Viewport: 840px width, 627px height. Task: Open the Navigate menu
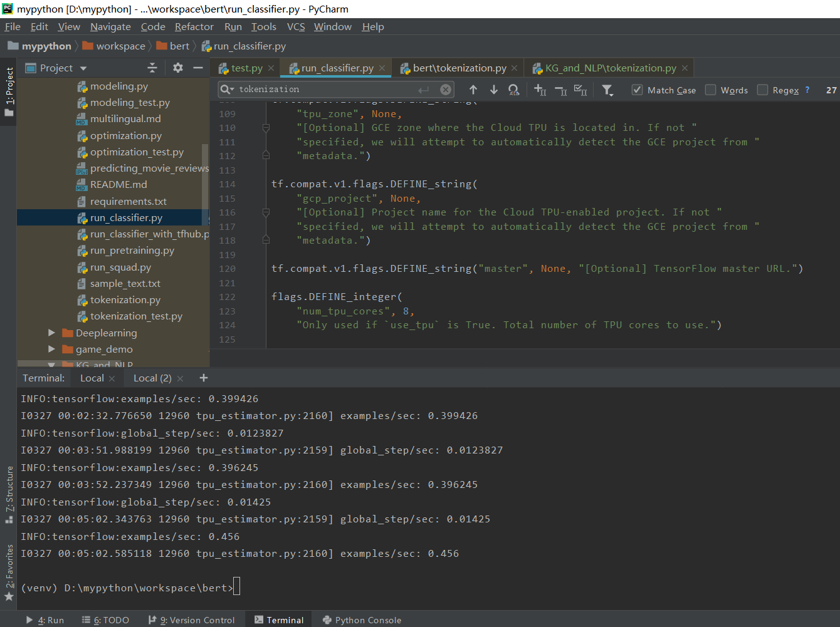click(110, 26)
